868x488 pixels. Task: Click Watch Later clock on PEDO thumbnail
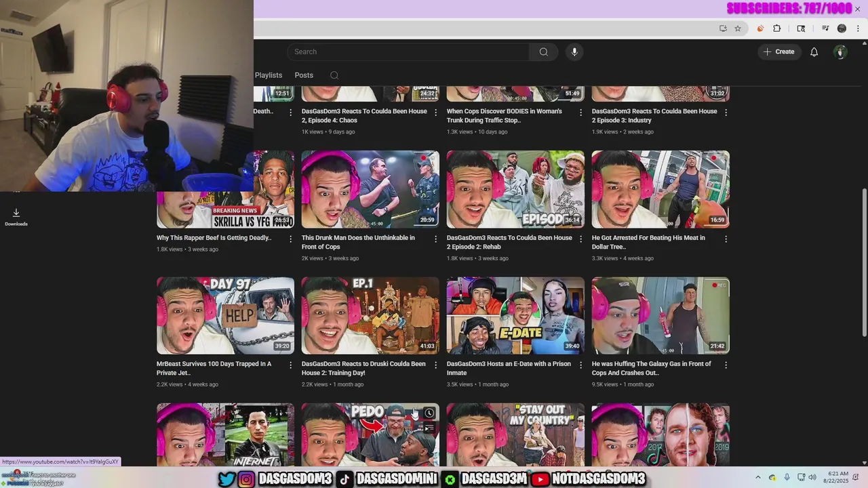point(429,413)
